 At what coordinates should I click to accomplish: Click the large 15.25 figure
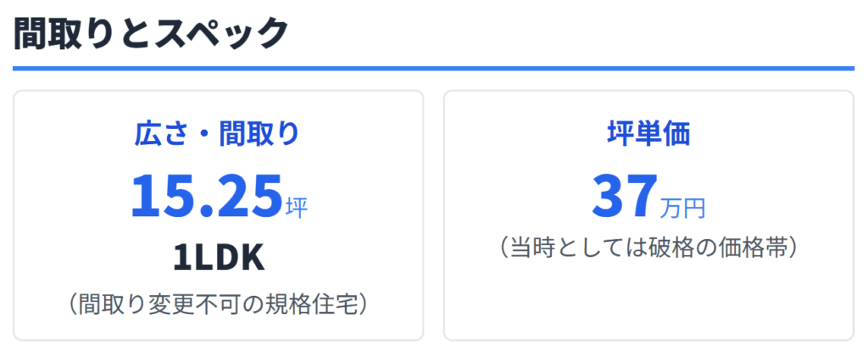[205, 194]
